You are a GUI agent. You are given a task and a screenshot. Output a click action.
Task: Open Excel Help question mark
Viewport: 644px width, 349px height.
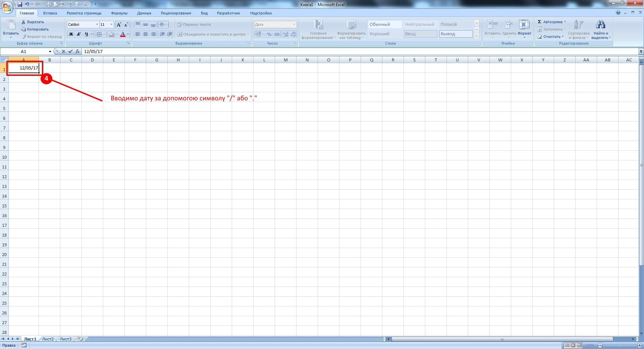point(618,13)
